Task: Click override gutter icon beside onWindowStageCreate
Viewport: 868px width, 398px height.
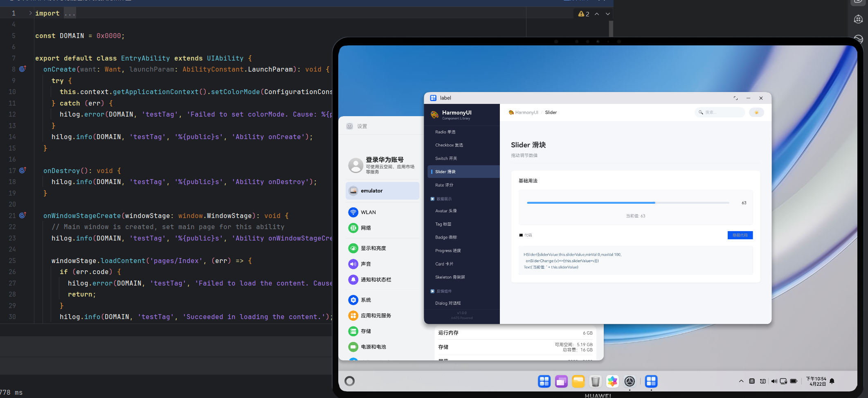Action: (x=22, y=215)
